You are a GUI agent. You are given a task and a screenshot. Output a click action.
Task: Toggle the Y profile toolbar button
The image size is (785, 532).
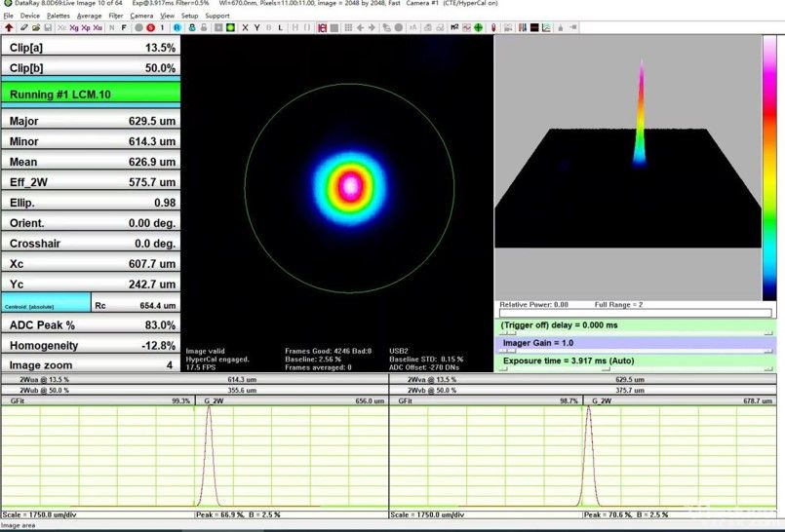(x=257, y=27)
